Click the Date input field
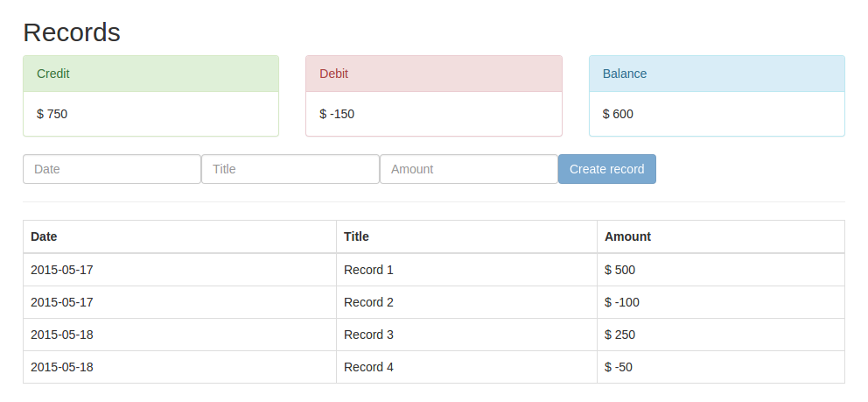 112,169
